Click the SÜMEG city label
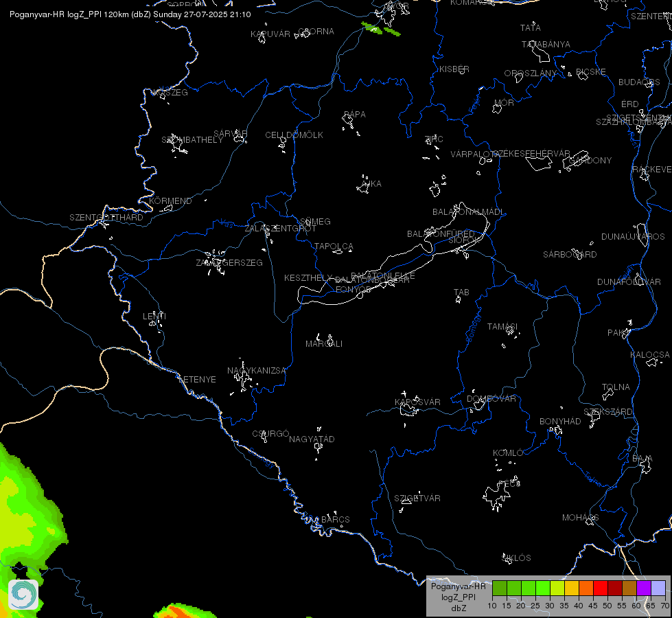This screenshot has width=672, height=618. [x=316, y=222]
